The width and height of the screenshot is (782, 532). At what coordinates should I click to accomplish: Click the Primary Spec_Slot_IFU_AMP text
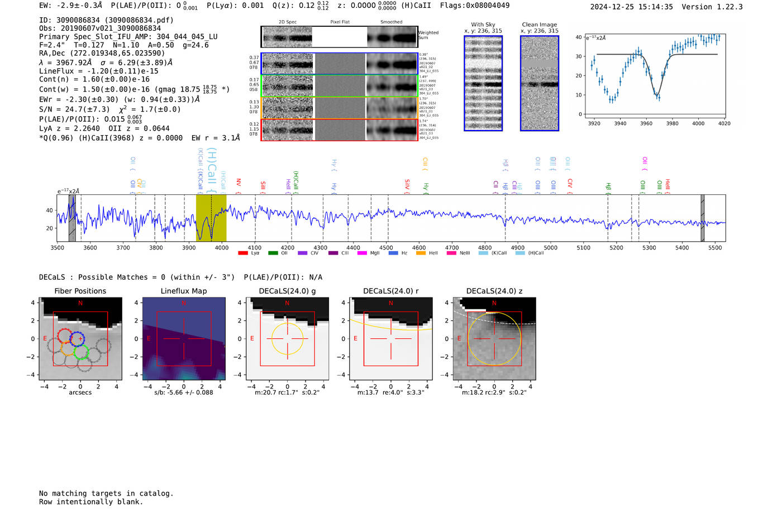click(128, 37)
